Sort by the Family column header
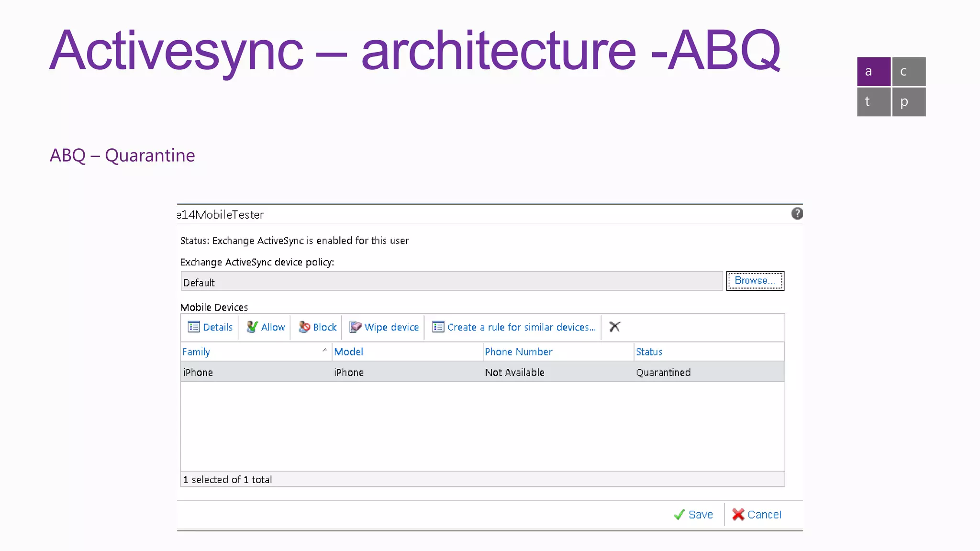The height and width of the screenshot is (551, 980). 256,352
